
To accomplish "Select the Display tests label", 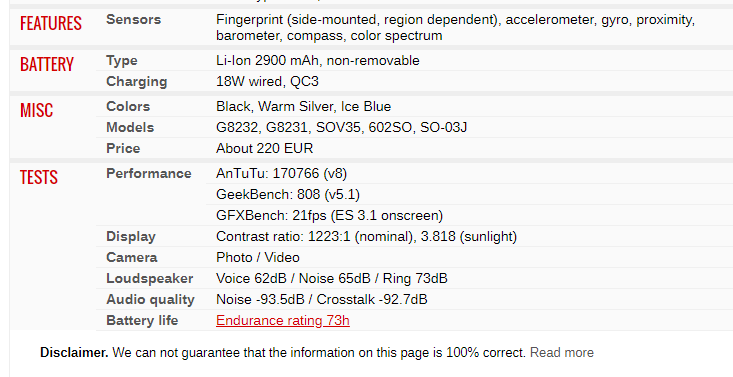I will pos(131,236).
